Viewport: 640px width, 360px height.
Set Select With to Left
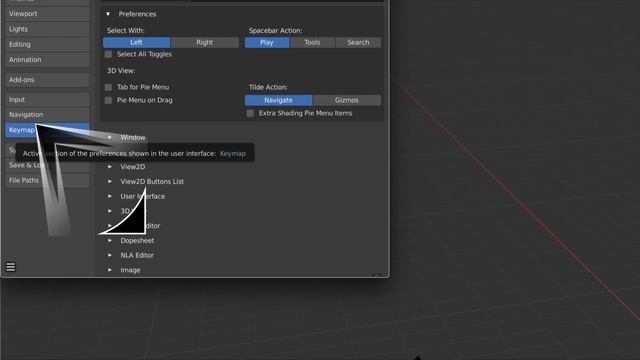point(136,42)
